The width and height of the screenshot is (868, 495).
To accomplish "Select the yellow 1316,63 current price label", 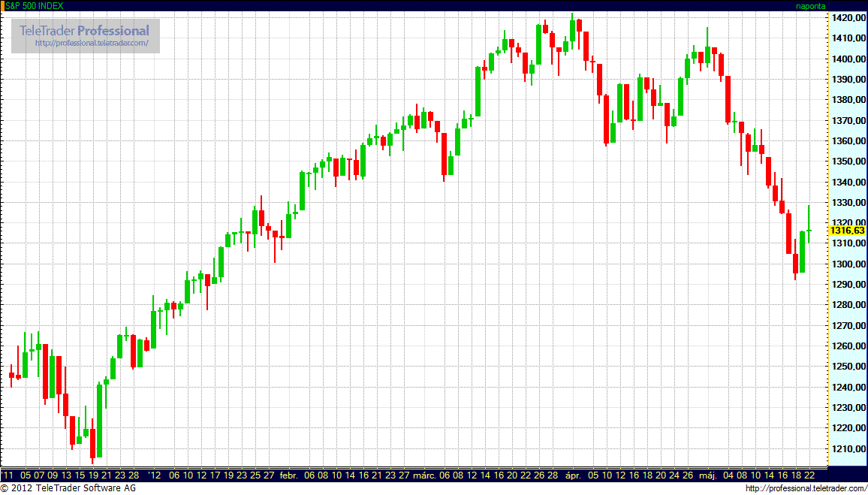I will click(848, 231).
